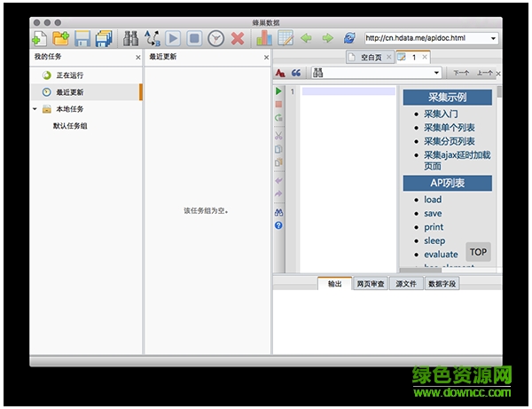Image resolution: width=532 pixels, height=409 pixels.
Task: Click 上一个 find previous button
Action: pos(484,73)
